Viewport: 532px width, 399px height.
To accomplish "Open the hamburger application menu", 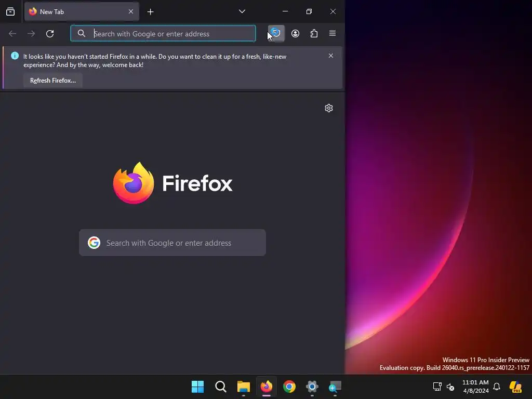I will tap(332, 33).
